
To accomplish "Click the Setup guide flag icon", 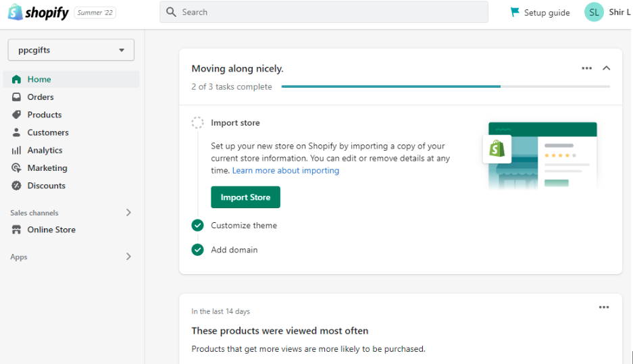I will pos(515,12).
